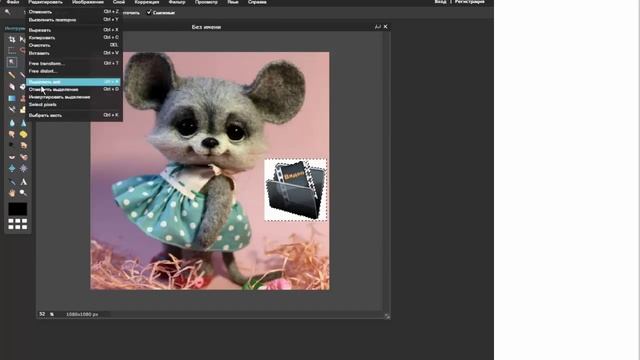
Task: Select the Zoom magnifier tool
Action: pyautogui.click(x=23, y=193)
